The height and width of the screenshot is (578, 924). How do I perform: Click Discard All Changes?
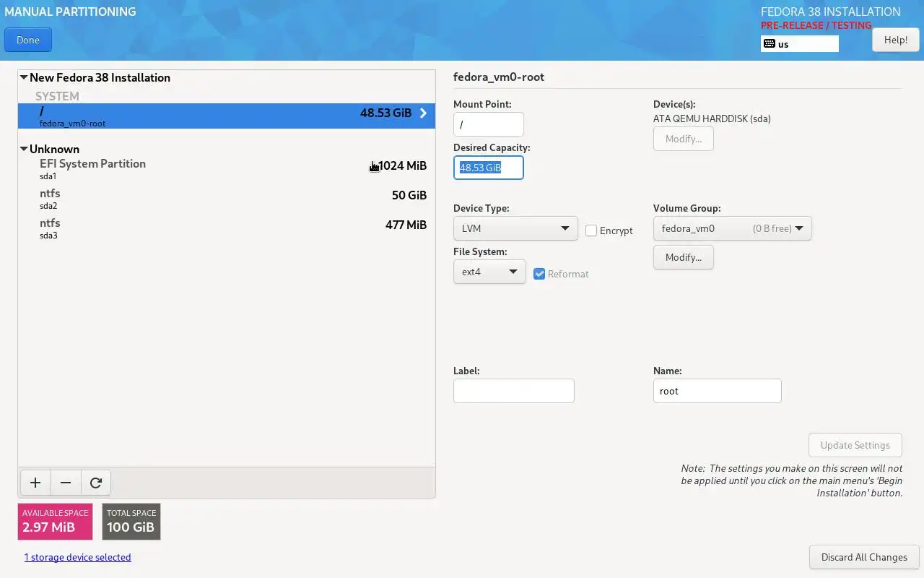point(864,557)
